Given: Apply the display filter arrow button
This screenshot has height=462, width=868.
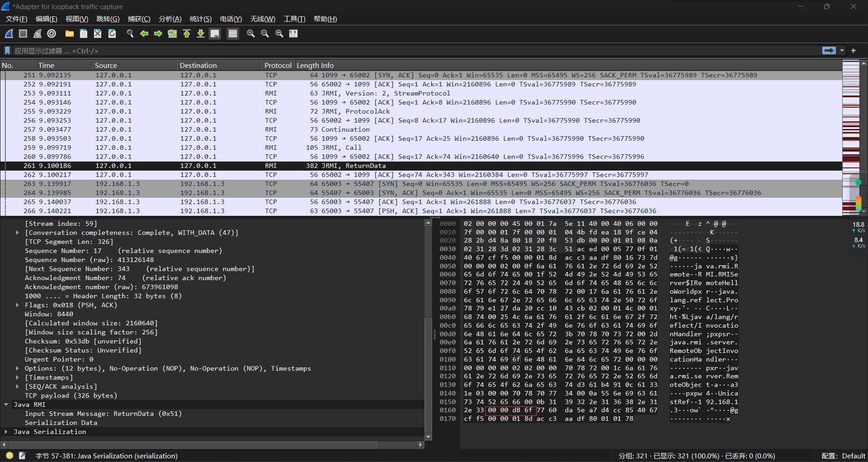Looking at the screenshot, I should [x=829, y=51].
